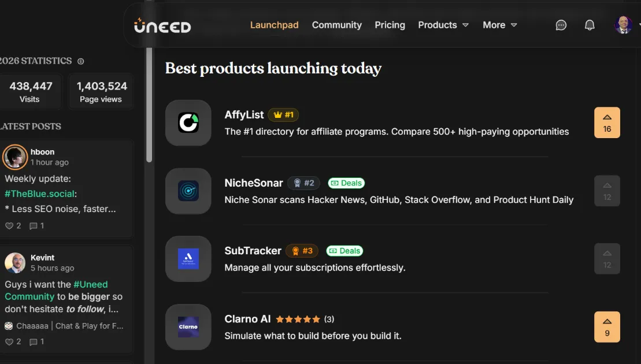This screenshot has width=641, height=364.
Task: Open NicheSonar Deals badge
Action: click(346, 183)
